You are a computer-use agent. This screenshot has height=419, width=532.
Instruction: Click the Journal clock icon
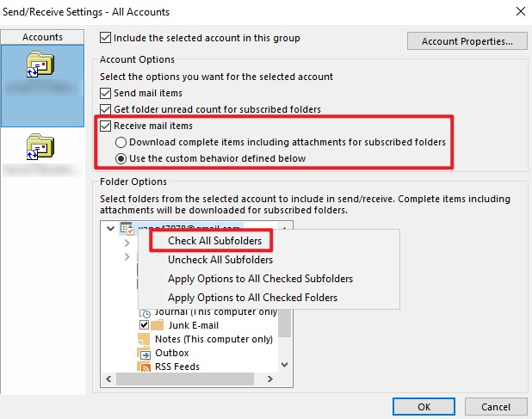point(145,313)
